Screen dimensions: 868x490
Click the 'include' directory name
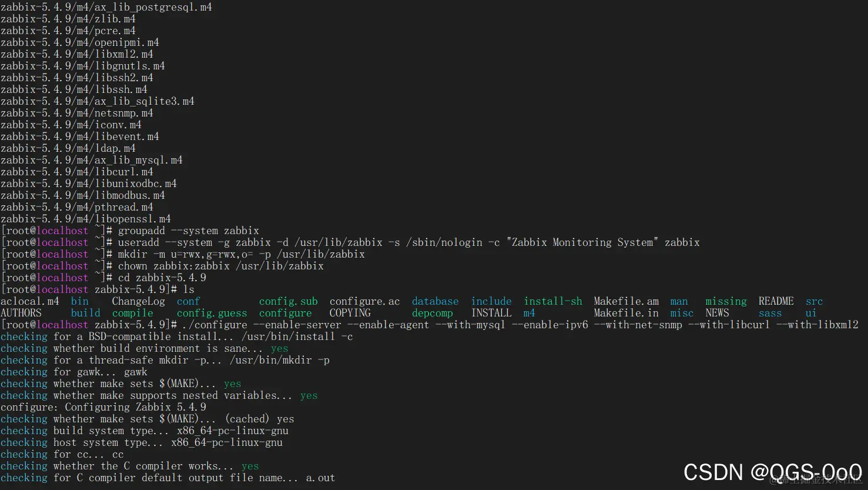pos(491,301)
